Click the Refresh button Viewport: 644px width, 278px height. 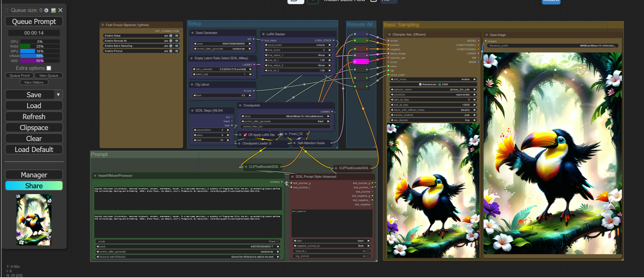(34, 117)
